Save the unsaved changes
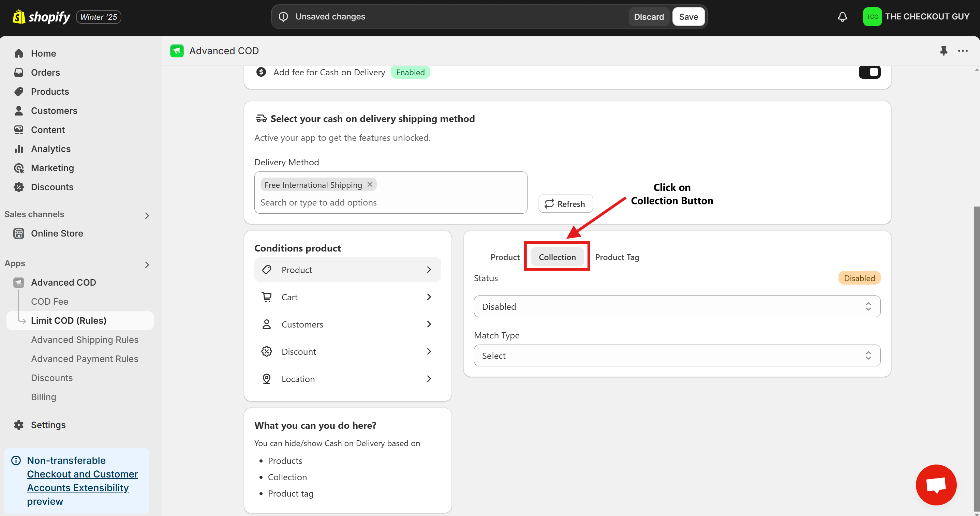This screenshot has height=516, width=980. coord(688,17)
